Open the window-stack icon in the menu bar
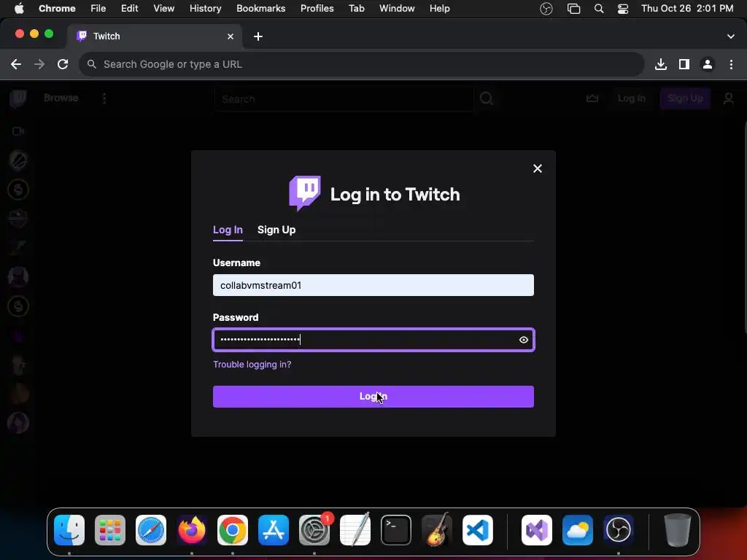This screenshot has width=747, height=560. (573, 9)
